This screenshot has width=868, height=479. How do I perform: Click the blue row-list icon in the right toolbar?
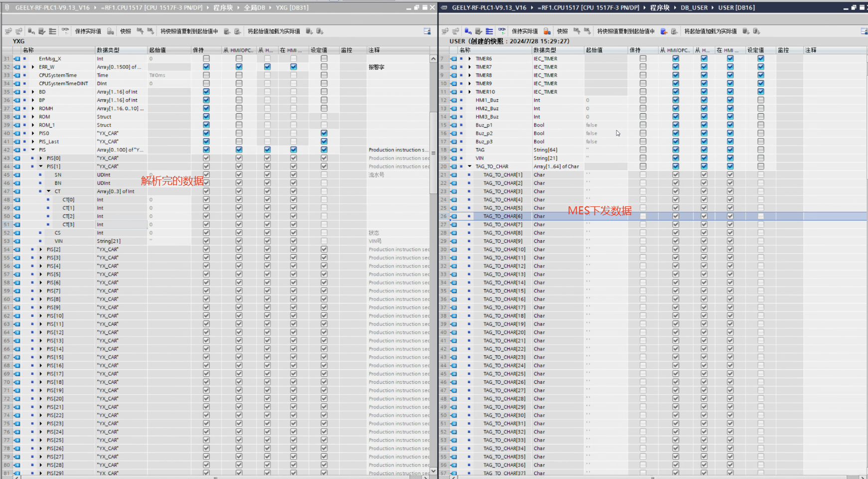click(489, 31)
